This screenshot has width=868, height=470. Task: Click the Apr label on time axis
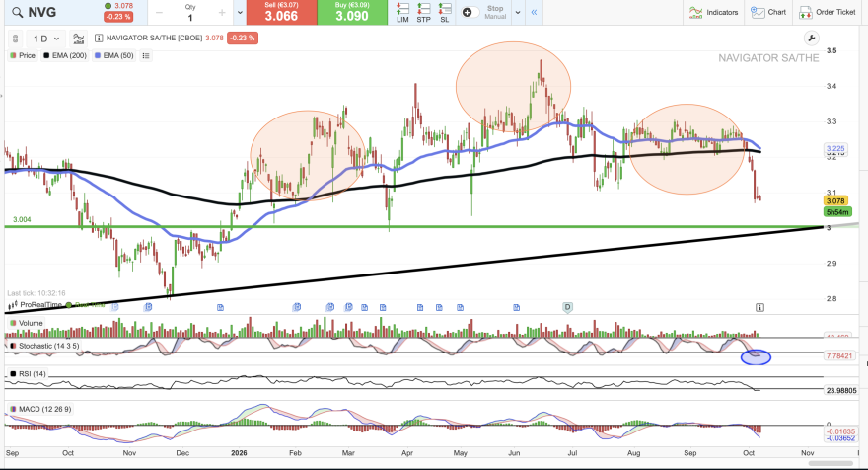pos(406,453)
